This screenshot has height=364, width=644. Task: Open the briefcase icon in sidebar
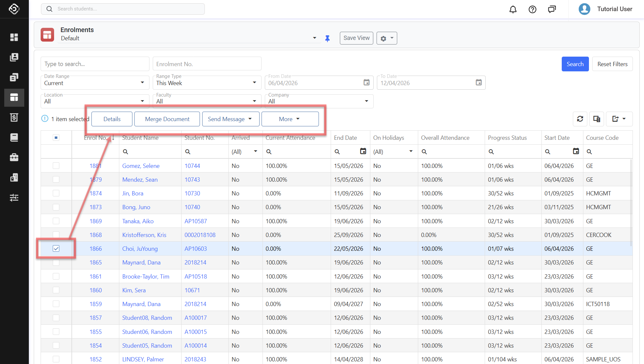point(14,157)
